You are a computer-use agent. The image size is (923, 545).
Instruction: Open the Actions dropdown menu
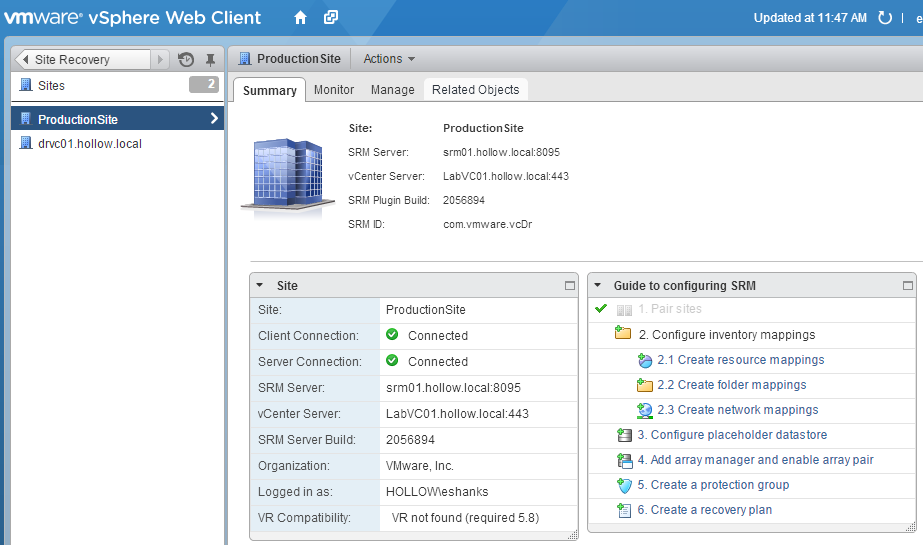coord(389,59)
